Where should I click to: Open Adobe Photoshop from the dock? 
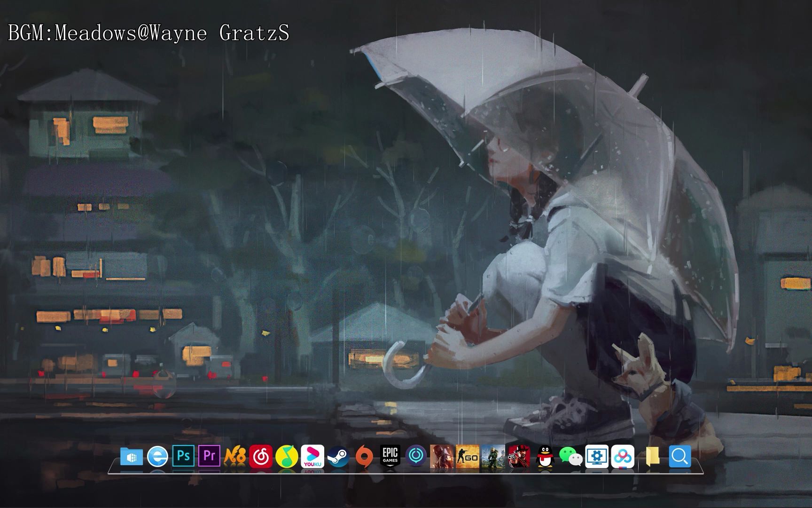tap(183, 456)
